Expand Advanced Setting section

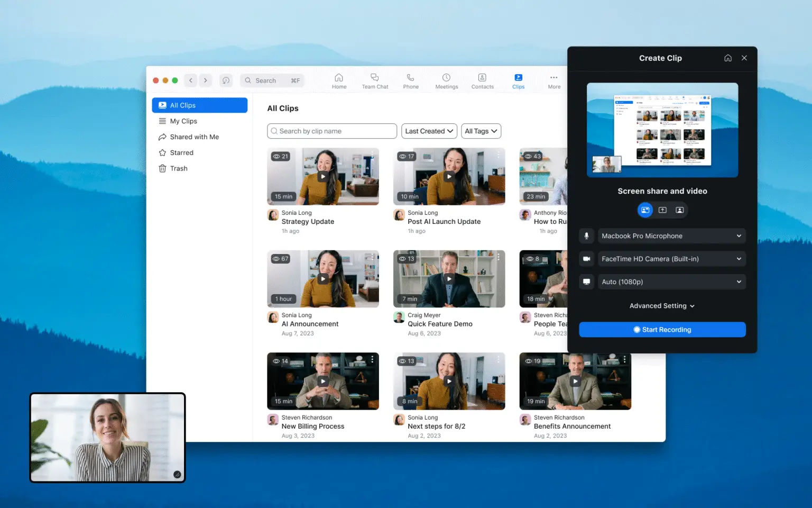(x=662, y=306)
